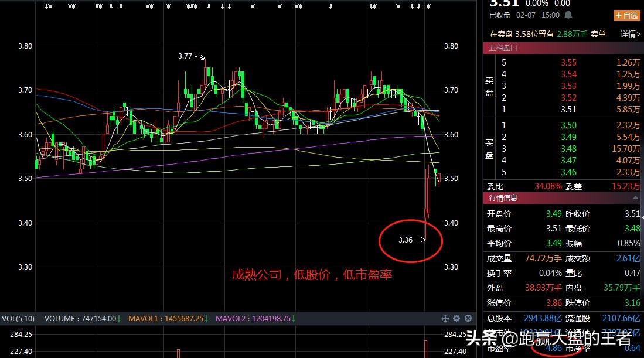
Task: Click the 3.36 low price marker
Action: click(x=406, y=240)
